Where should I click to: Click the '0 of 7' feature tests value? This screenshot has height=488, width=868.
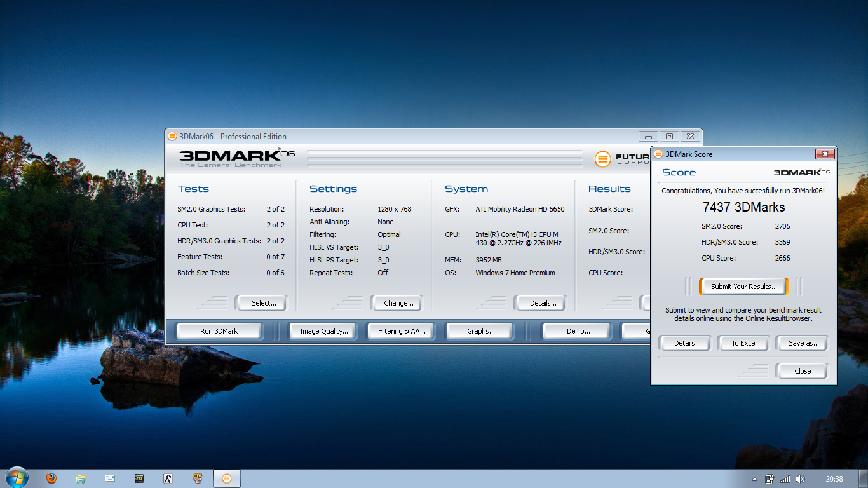click(275, 257)
